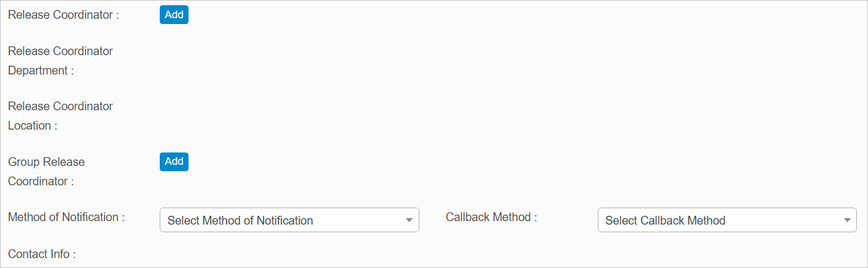Click the "Method of Notification :" label
Image resolution: width=868 pixels, height=268 pixels.
(x=66, y=217)
